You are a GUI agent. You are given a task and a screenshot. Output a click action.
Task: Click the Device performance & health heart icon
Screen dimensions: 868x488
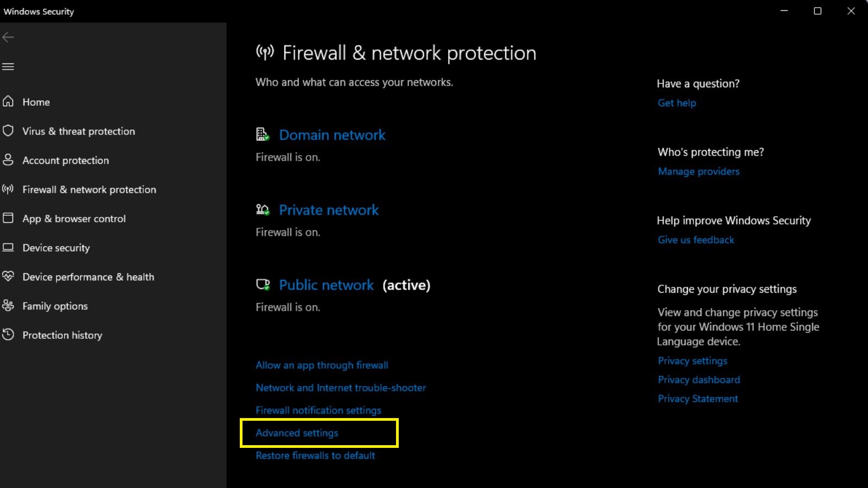tap(8, 276)
